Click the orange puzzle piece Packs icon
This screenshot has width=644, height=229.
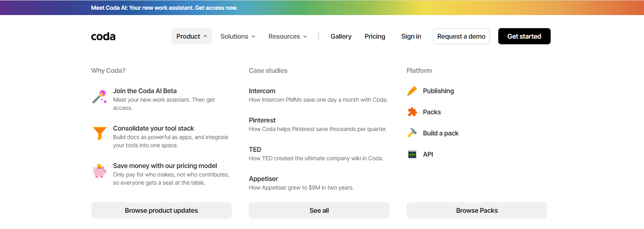coord(412,112)
